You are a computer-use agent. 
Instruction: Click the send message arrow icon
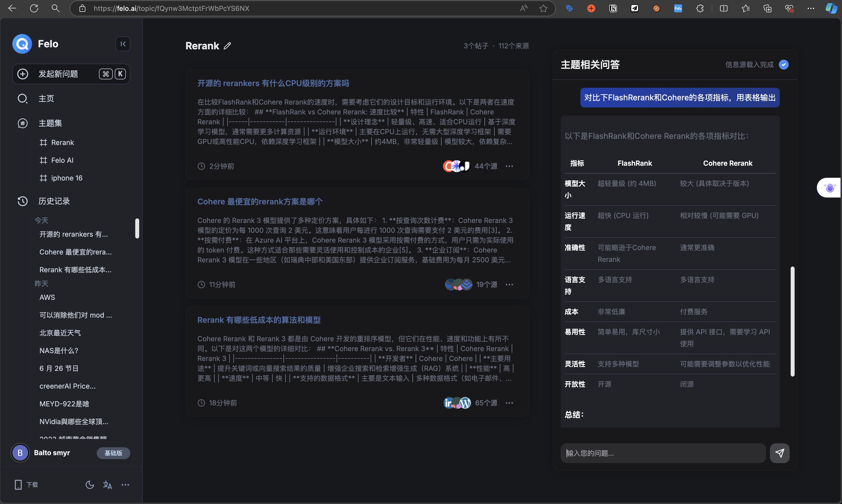pyautogui.click(x=780, y=453)
